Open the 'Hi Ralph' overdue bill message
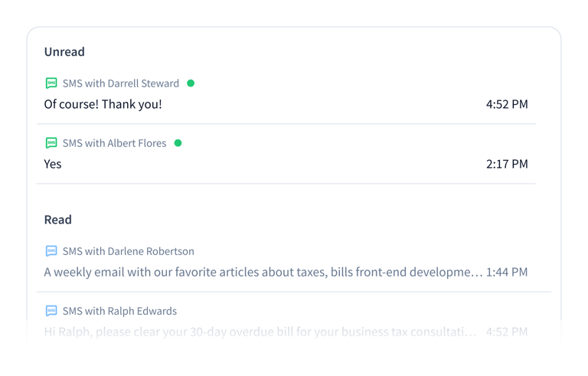Screen dimensions: 588x376 click(260, 332)
